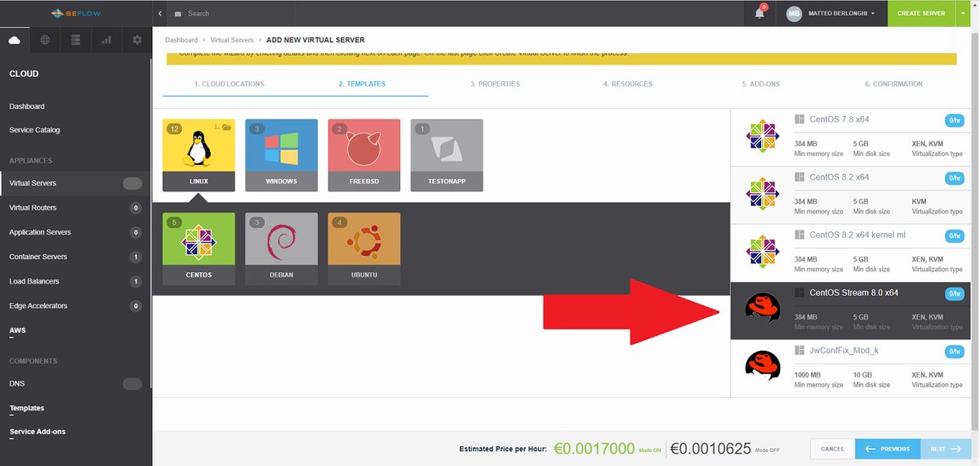Screen dimensions: 980x466
Task: Open the Create Server dropdown arrow
Action: (963, 13)
